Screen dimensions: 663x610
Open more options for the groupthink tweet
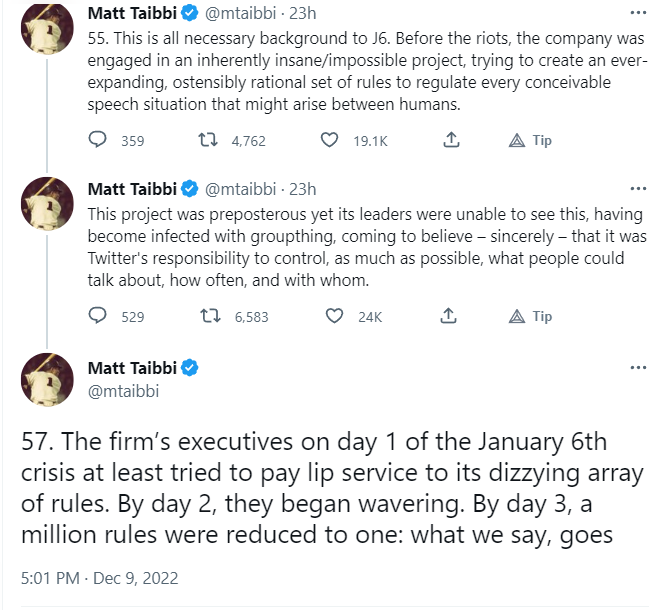tap(638, 189)
